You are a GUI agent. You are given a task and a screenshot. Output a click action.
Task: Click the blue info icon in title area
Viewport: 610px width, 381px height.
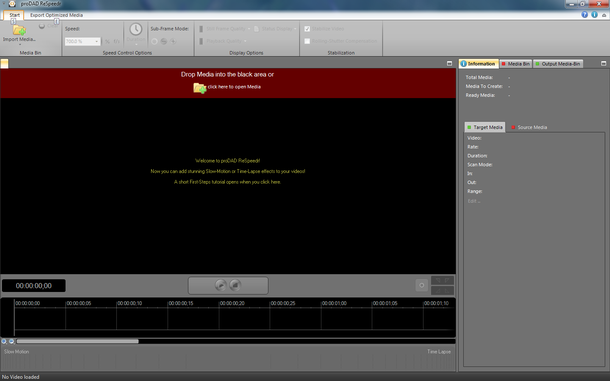[x=594, y=15]
